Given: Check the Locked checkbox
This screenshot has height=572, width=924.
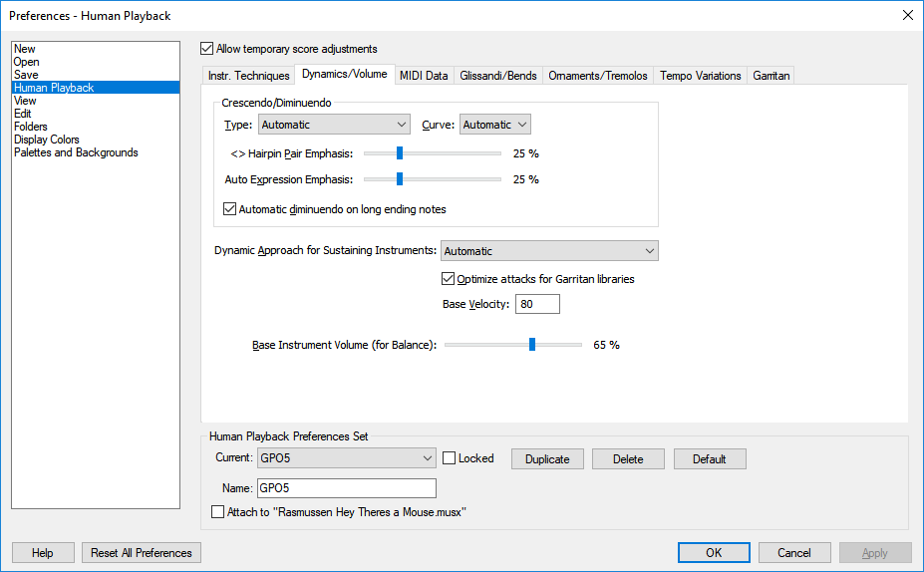Looking at the screenshot, I should (450, 458).
